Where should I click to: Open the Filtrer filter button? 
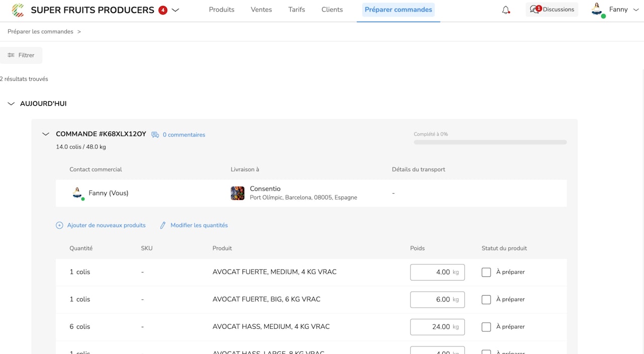(x=21, y=55)
